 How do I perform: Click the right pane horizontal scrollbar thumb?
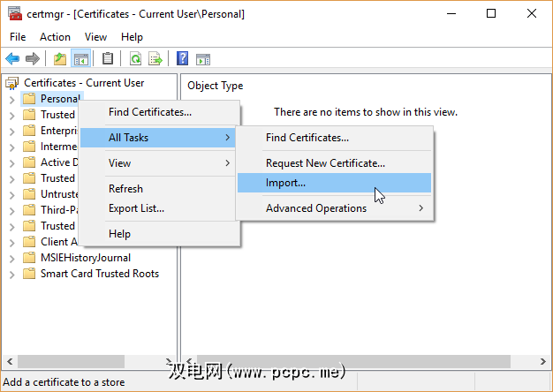(x=353, y=361)
